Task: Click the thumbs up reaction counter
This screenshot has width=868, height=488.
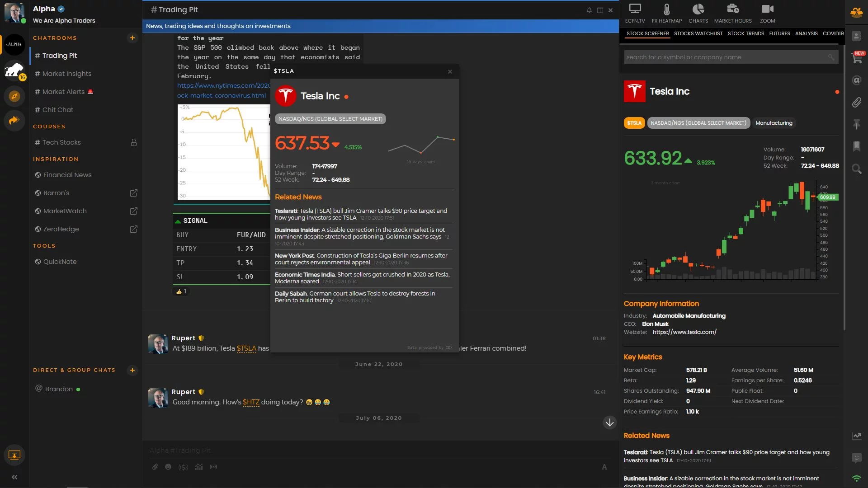Action: click(x=181, y=291)
